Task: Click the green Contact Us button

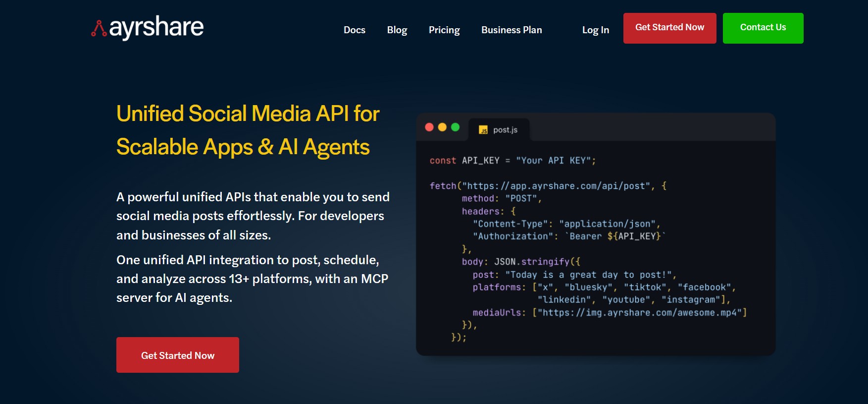Action: [763, 28]
